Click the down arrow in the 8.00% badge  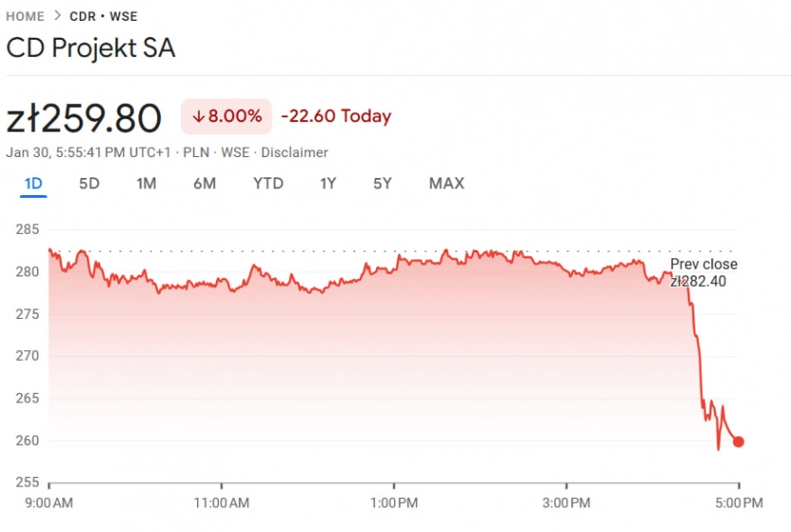point(198,116)
